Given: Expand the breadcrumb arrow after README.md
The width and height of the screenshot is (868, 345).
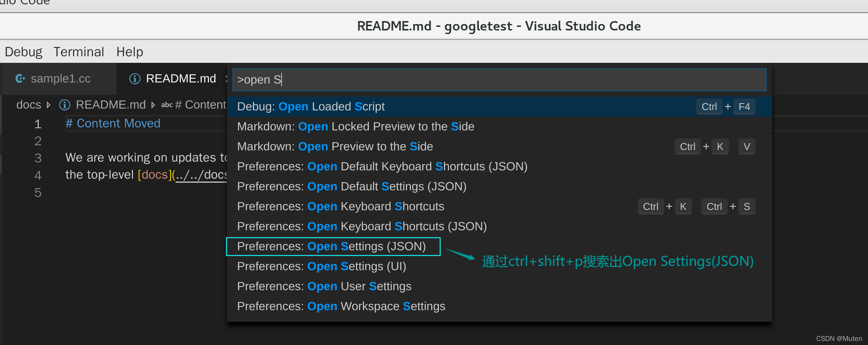Looking at the screenshot, I should [153, 105].
